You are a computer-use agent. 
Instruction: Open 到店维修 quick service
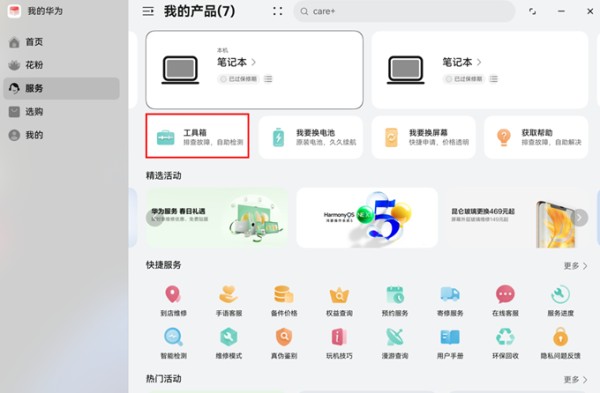(173, 300)
